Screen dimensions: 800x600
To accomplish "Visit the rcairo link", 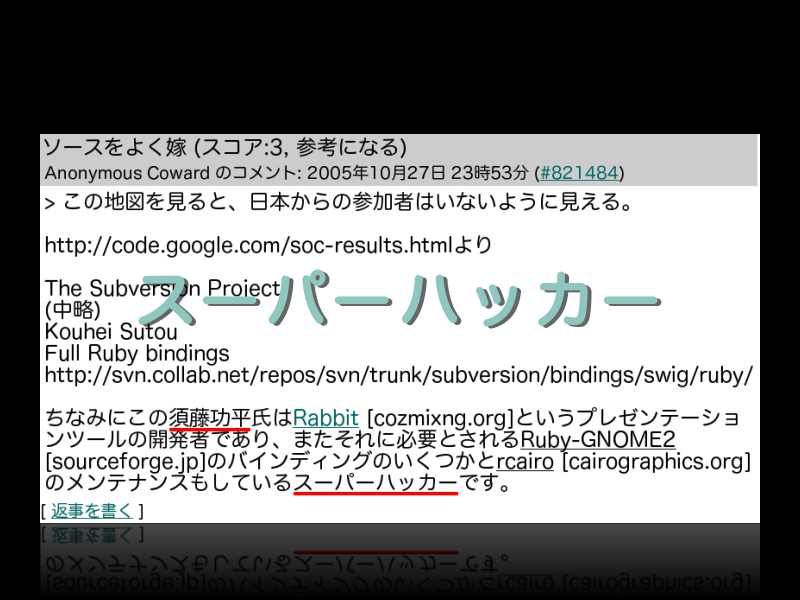I will click(525, 461).
